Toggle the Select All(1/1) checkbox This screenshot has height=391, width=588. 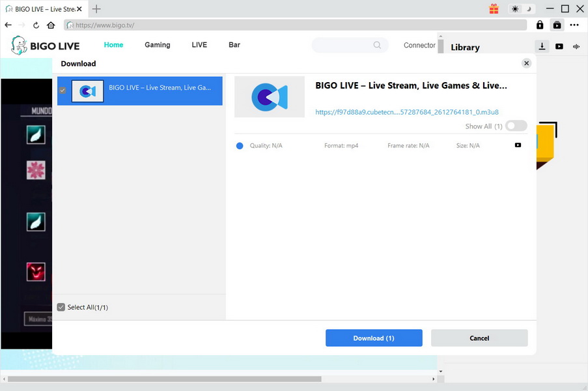point(61,308)
